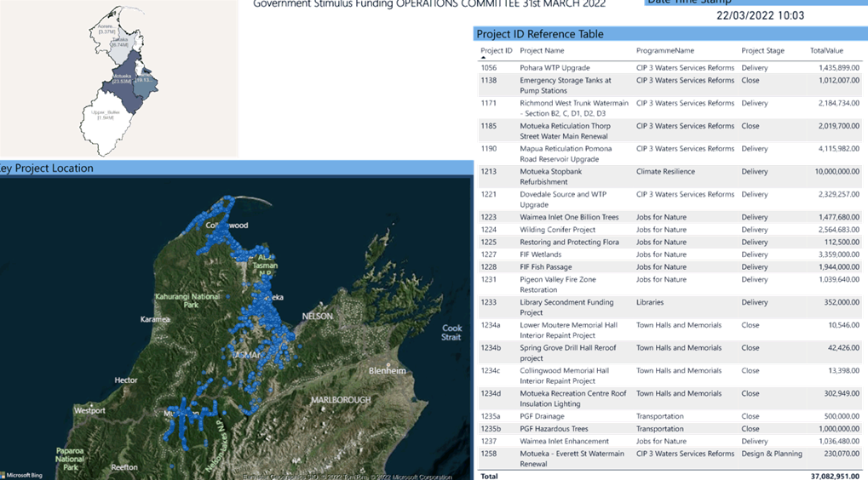Click the 4,115,982.00 total value cell

839,149
